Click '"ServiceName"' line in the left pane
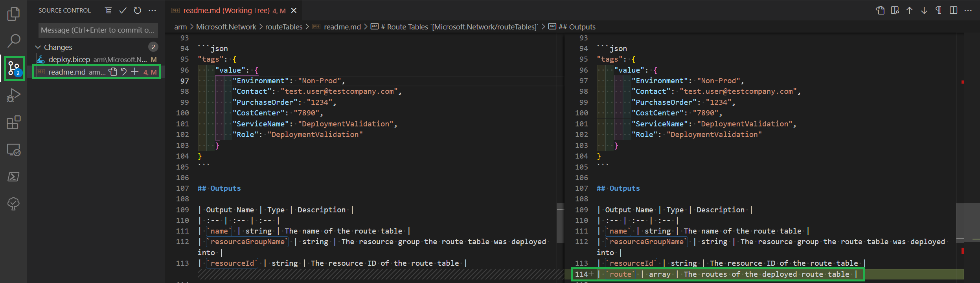 click(x=315, y=124)
